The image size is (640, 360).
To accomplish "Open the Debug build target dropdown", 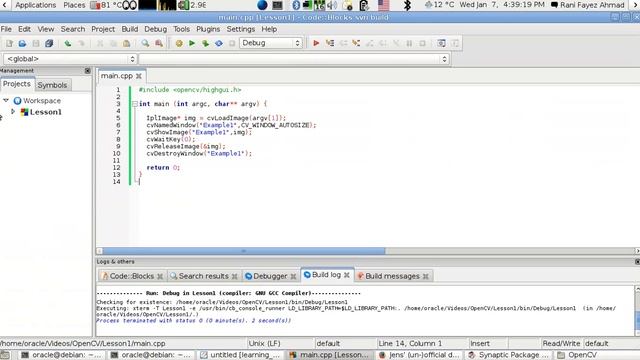I will [x=271, y=43].
